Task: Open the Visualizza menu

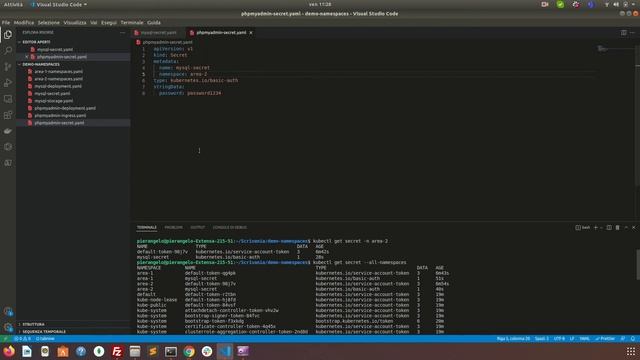Action: [x=75, y=22]
